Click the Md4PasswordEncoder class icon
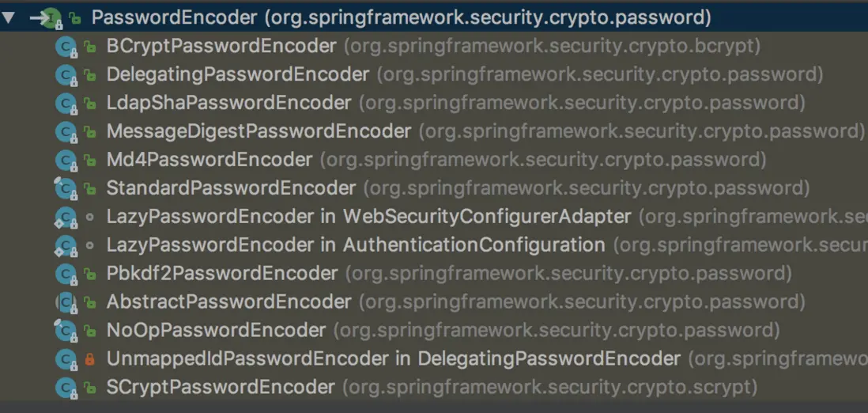Screen dimensions: 868x413 click(65, 161)
